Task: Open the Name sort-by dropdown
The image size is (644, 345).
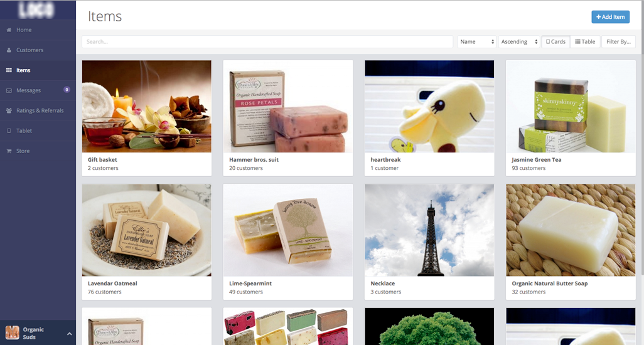Action: coord(477,41)
